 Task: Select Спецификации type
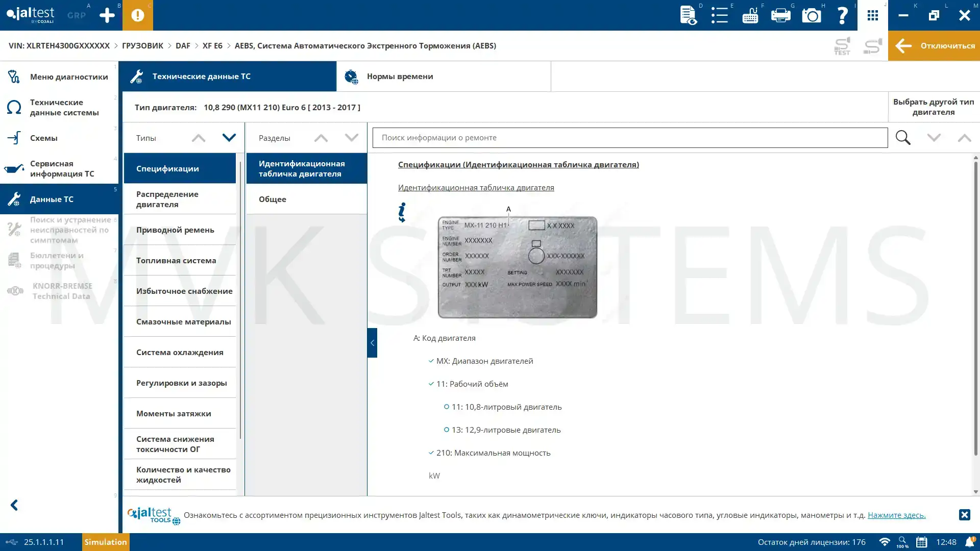(180, 168)
